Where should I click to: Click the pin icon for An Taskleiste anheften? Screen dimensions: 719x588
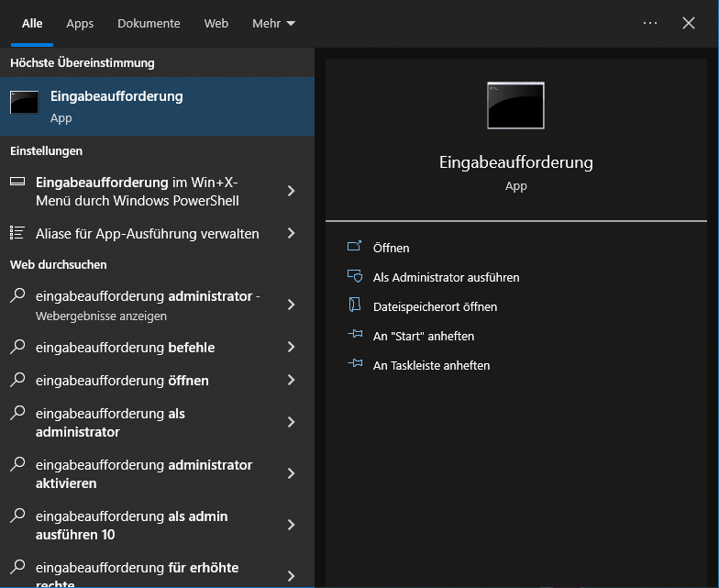pos(355,365)
